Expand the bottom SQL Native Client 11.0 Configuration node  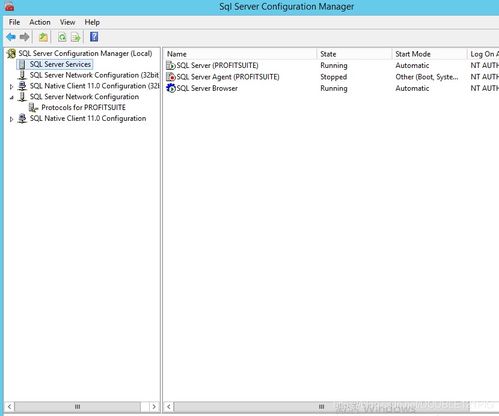(11, 119)
